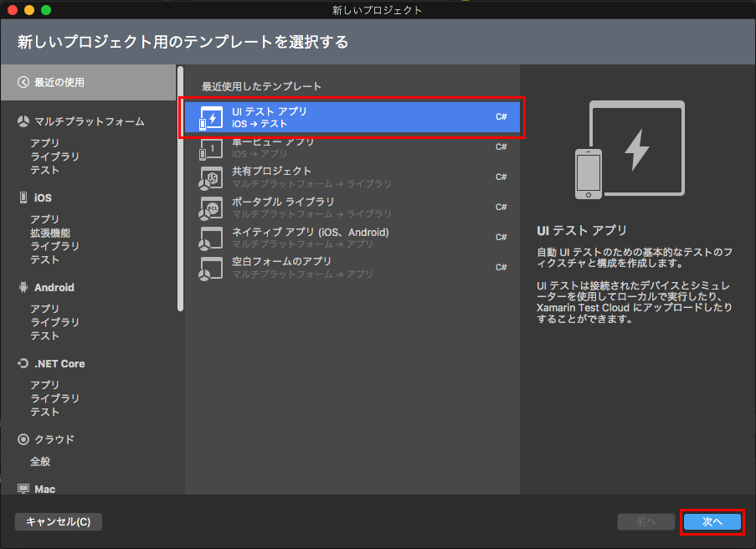Click the Mac monitor icon in sidebar

(23, 489)
